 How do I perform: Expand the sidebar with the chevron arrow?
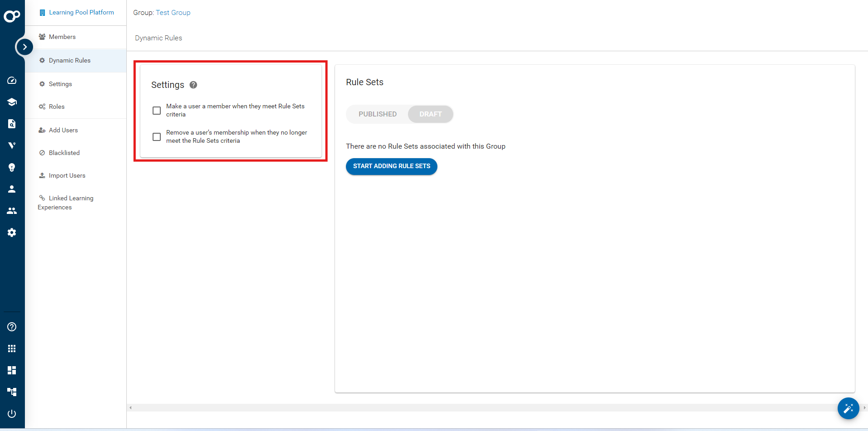point(25,47)
